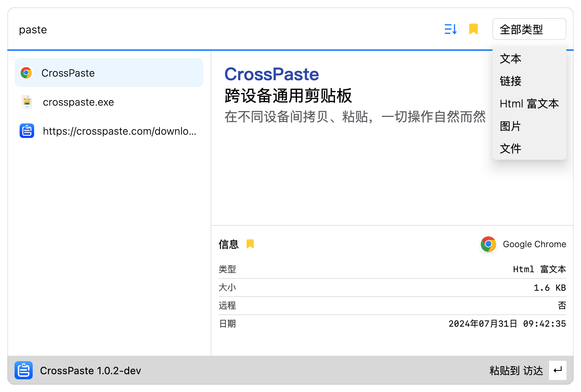
Task: Click the date value 2024年07月31日 09:42:35
Action: click(507, 324)
